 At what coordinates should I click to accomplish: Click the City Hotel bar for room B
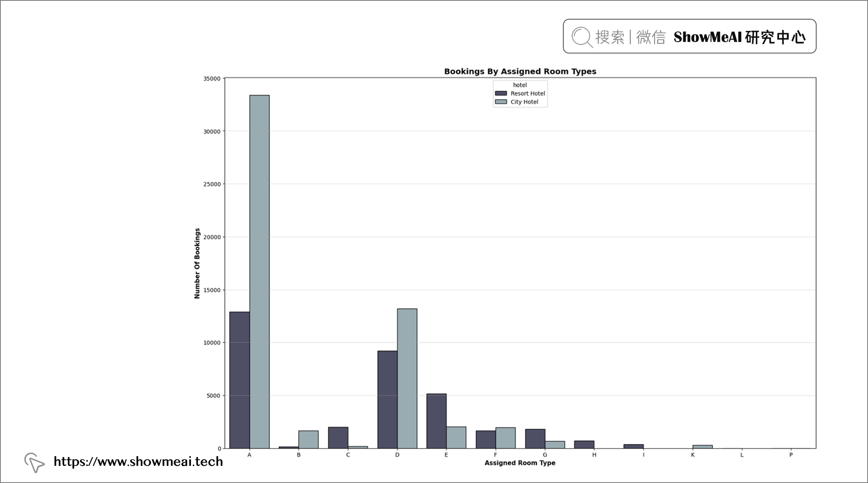click(x=308, y=439)
